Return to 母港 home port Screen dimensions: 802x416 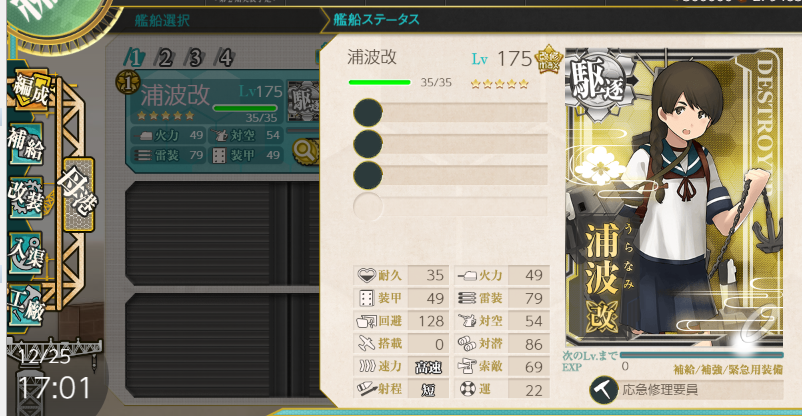[x=78, y=194]
